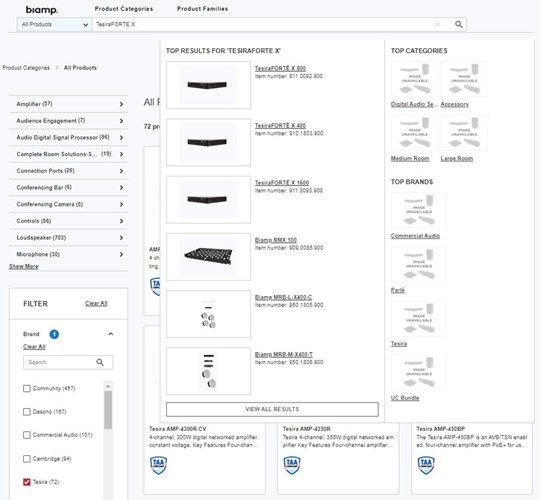
Task: Tick the Commercial Audio (101) checkbox
Action: point(27,435)
